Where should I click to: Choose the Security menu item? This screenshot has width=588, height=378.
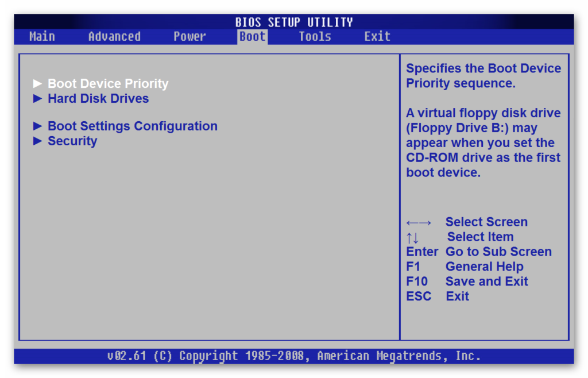click(72, 141)
